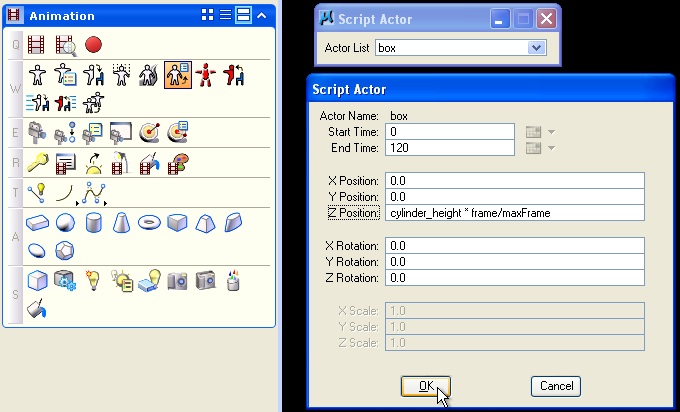Select the camera with down-arrow nodes tool
This screenshot has width=680, height=412.
coord(65,133)
